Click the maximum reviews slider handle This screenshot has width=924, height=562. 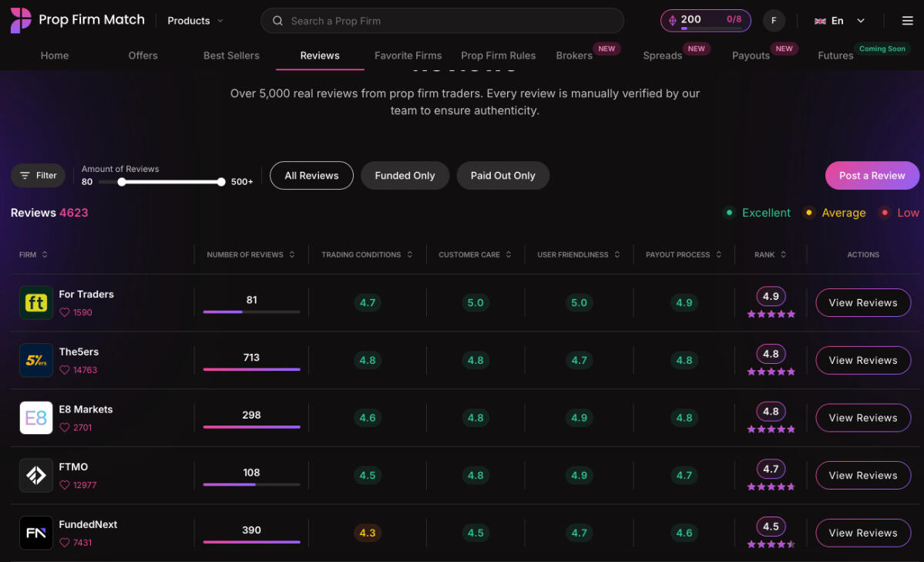[221, 182]
